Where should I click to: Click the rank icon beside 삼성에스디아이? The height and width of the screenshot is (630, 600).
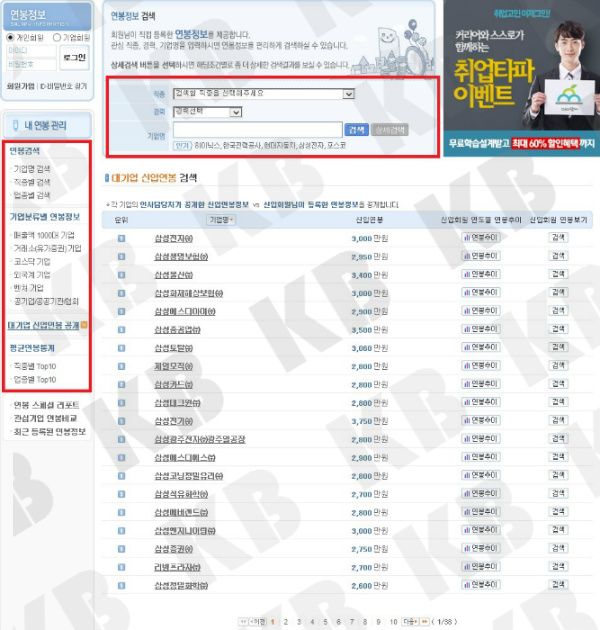pos(121,312)
